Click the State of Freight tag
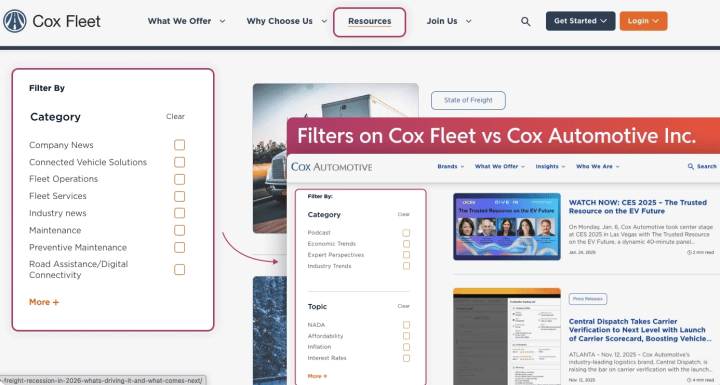This screenshot has height=385, width=720. click(x=468, y=100)
